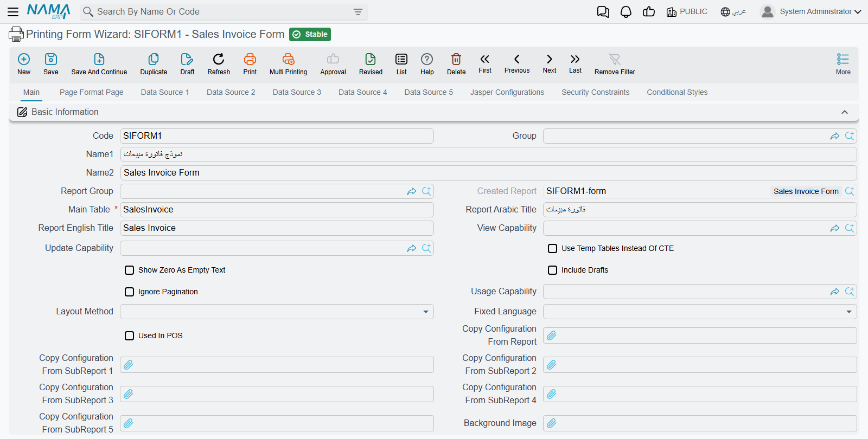The image size is (868, 439).
Task: Click the New record icon
Action: pyautogui.click(x=24, y=64)
